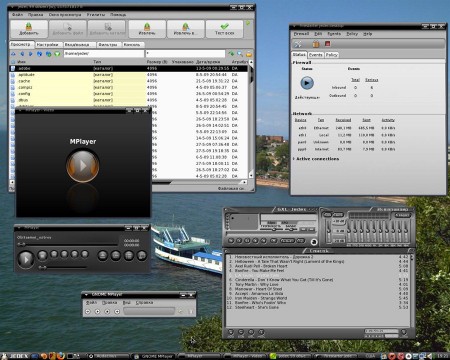Select playlist track Steelheart - She's Gone

[x=318, y=307]
